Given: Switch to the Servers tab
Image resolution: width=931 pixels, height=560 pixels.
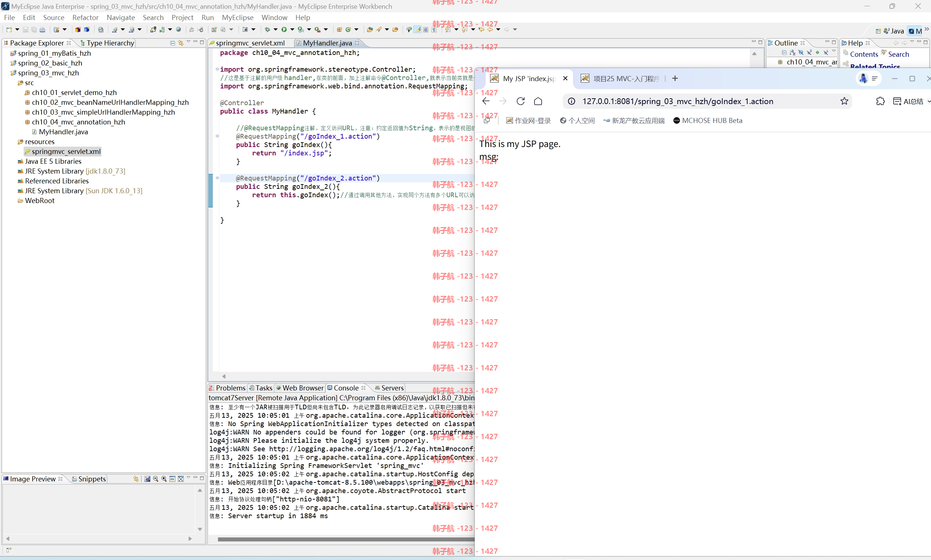Looking at the screenshot, I should click(x=389, y=388).
